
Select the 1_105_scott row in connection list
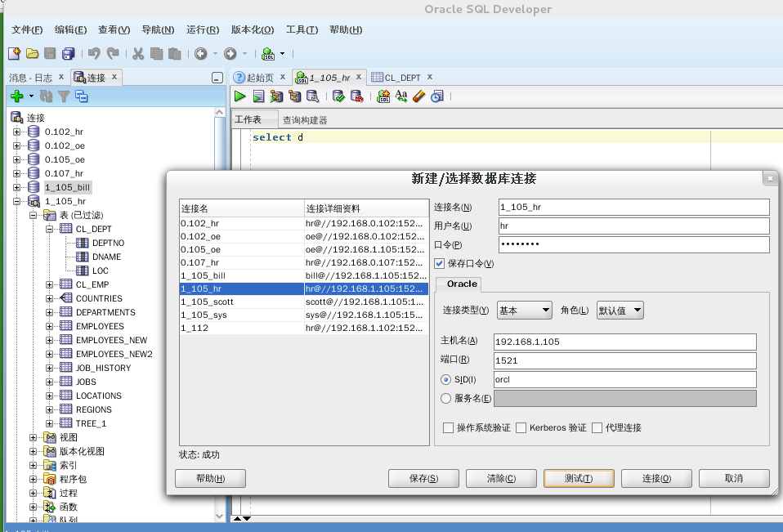(x=303, y=302)
